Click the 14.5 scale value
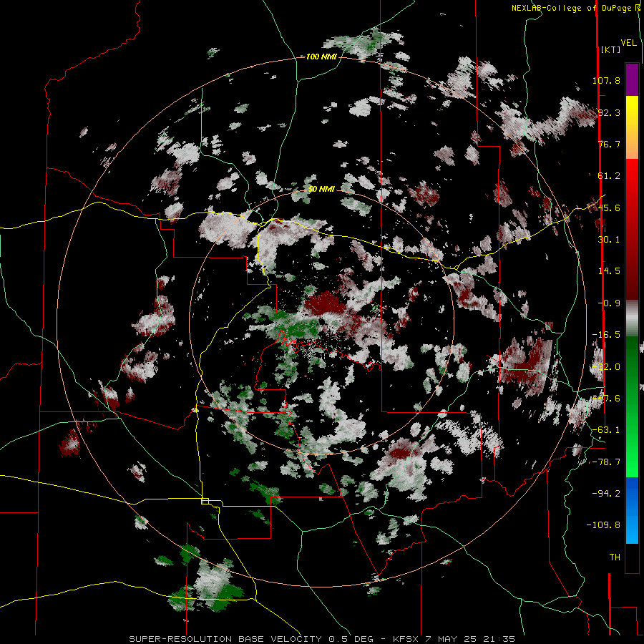 (609, 271)
